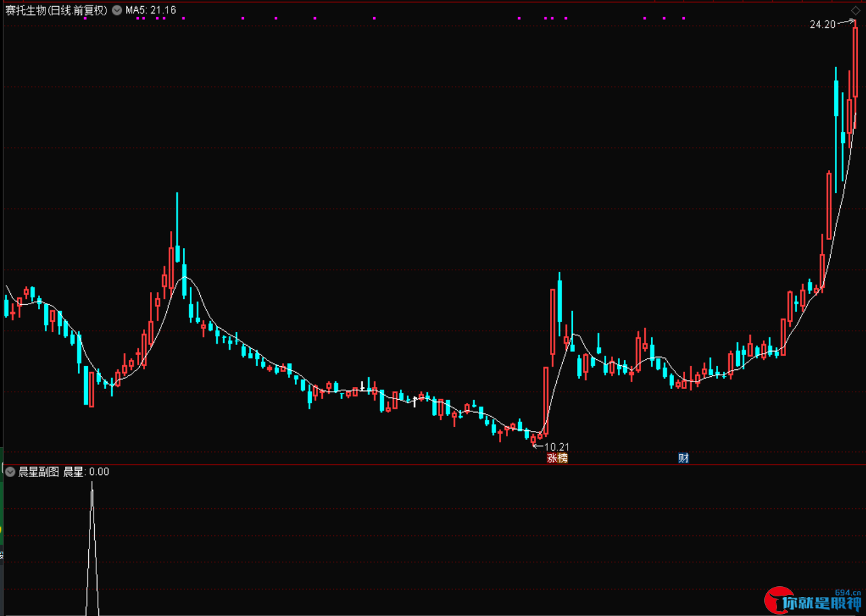Click the diamond icon at chart top-right corner
This screenshot has height=616, width=866.
coord(855,10)
